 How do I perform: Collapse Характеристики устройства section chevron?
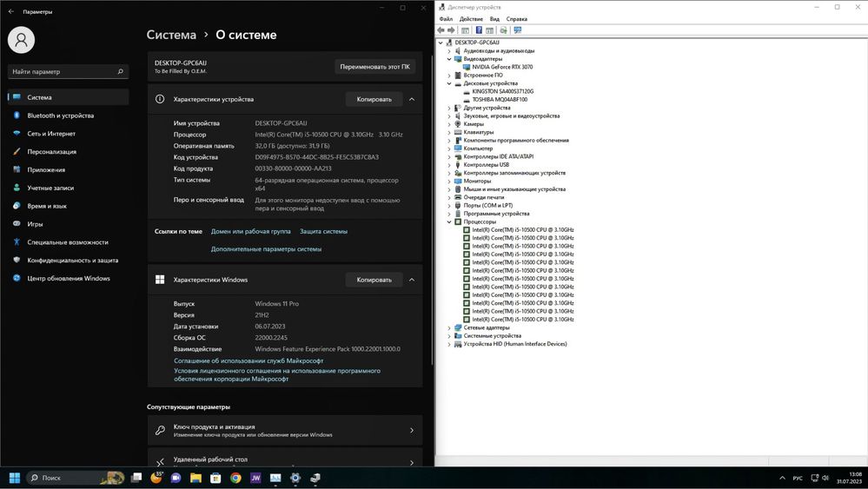pos(412,100)
